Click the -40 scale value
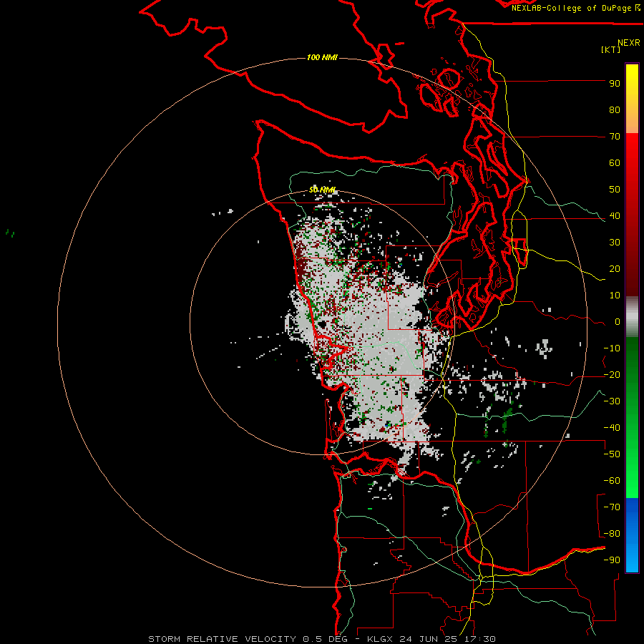This screenshot has width=644, height=644. click(612, 428)
